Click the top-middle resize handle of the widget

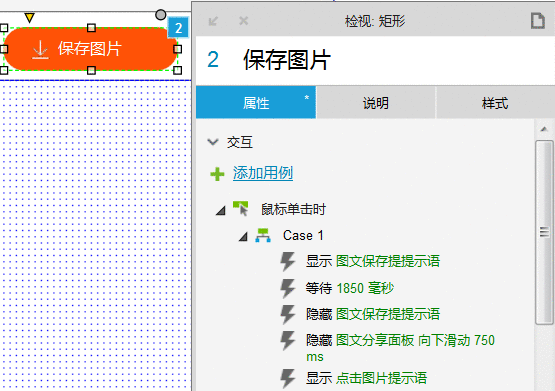click(x=91, y=28)
